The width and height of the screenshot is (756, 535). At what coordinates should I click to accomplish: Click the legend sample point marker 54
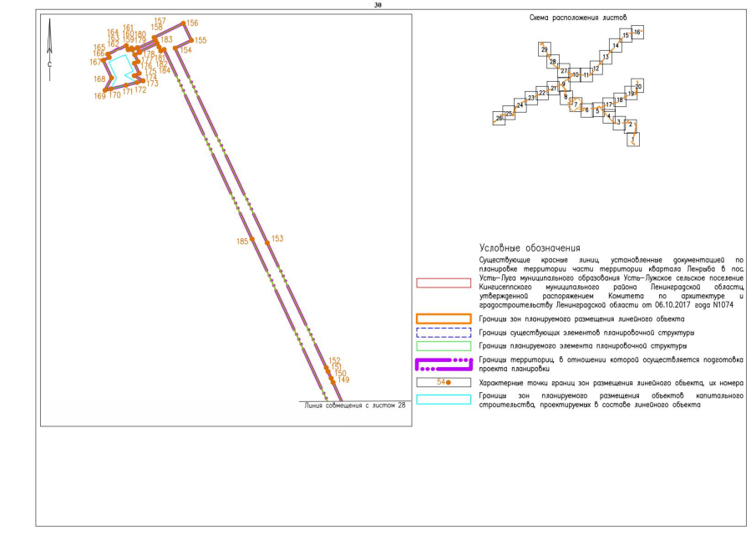[x=449, y=381]
